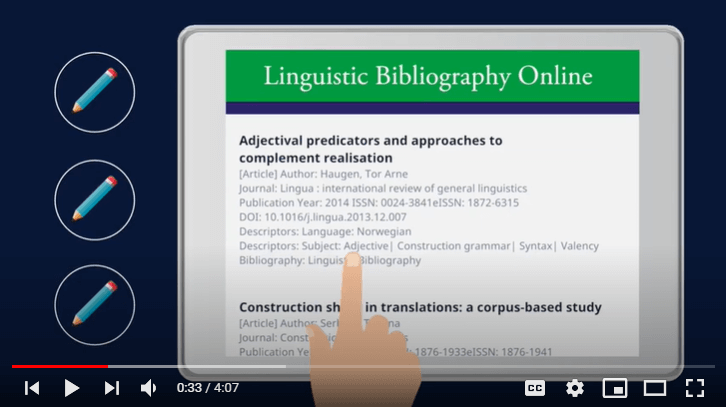The image size is (726, 407).
Task: Open the video settings gear menu
Action: (x=575, y=388)
